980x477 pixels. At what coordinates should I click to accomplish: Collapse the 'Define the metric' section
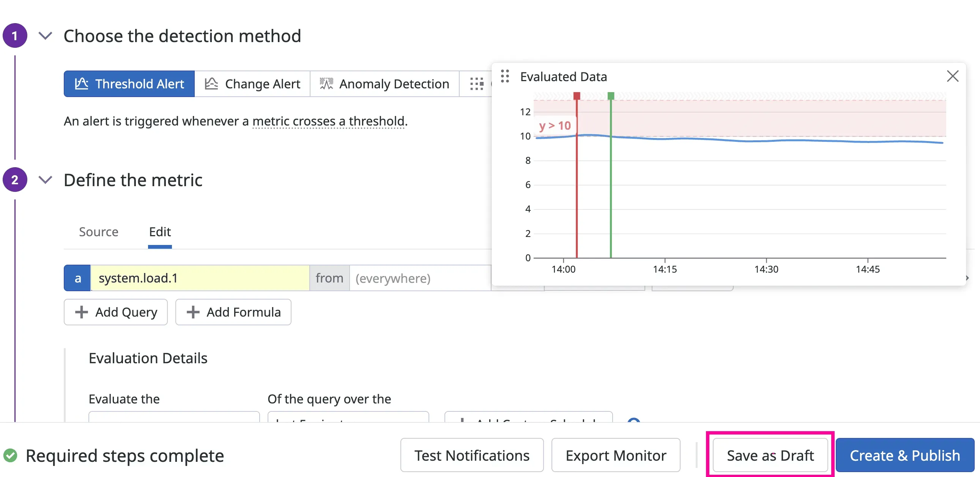tap(46, 180)
